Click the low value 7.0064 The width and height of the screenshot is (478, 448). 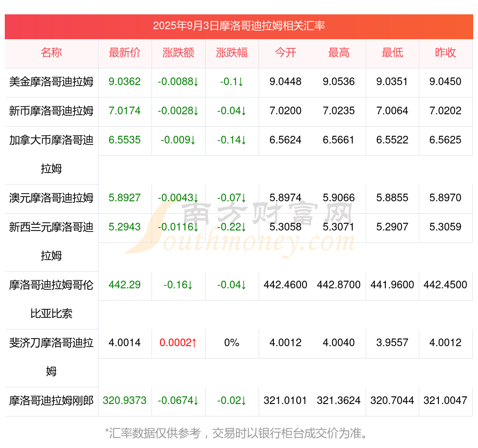pyautogui.click(x=392, y=111)
